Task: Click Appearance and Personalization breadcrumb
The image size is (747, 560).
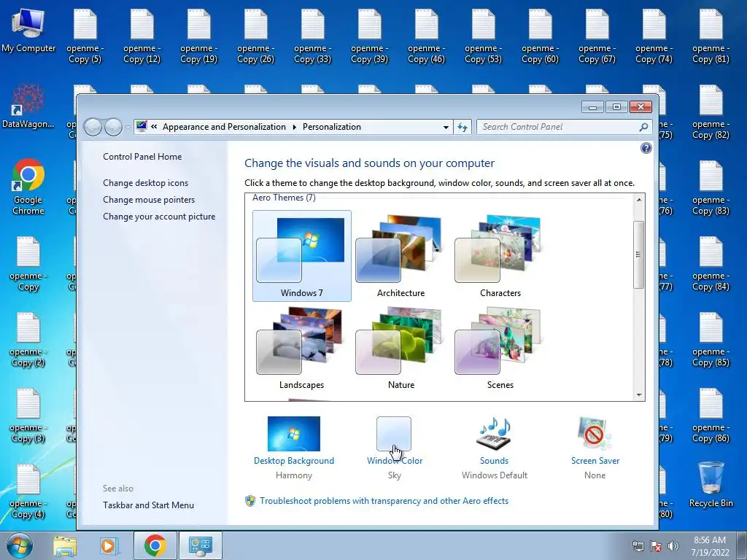Action: [x=224, y=127]
